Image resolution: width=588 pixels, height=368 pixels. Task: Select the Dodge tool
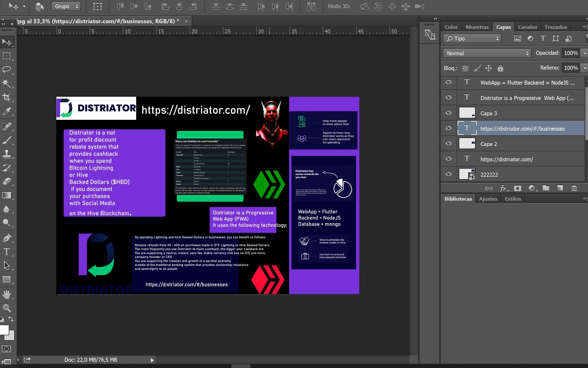coord(7,223)
